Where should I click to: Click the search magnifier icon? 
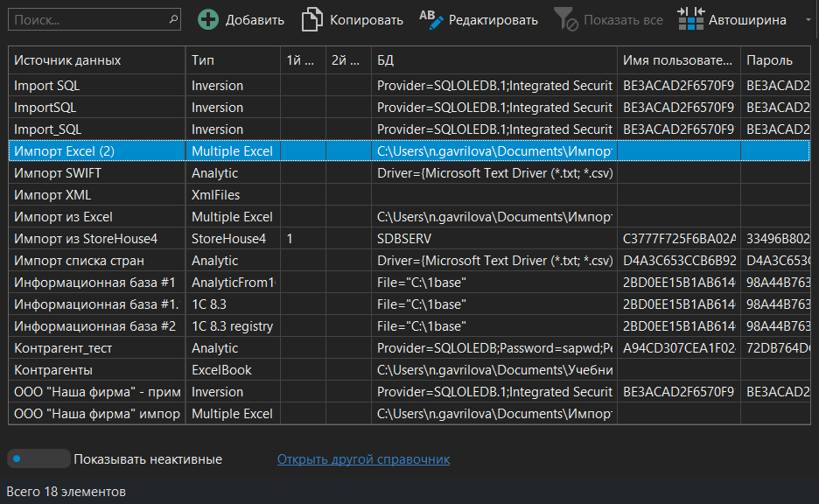[x=173, y=18]
